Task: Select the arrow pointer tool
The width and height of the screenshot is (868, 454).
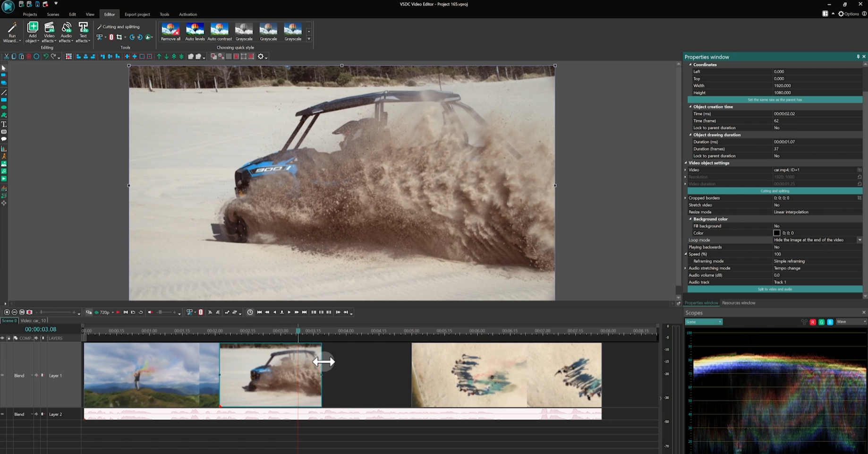Action: tap(4, 68)
